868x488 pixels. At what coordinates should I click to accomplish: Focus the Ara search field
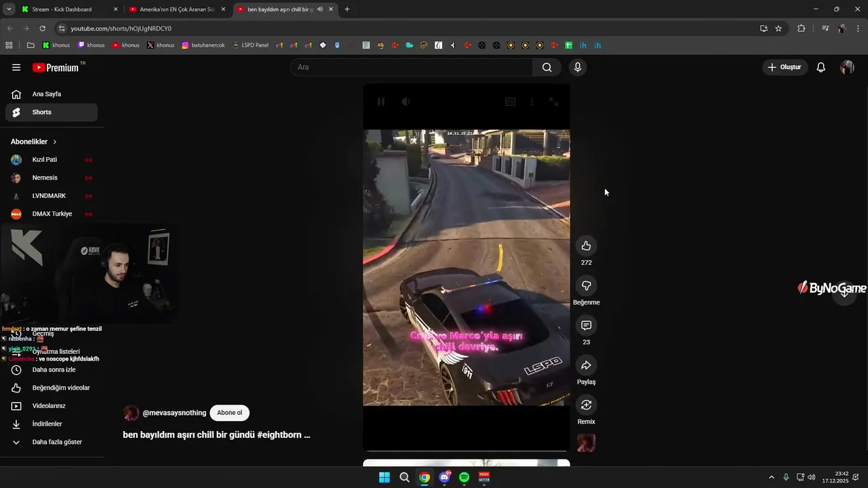(412, 67)
